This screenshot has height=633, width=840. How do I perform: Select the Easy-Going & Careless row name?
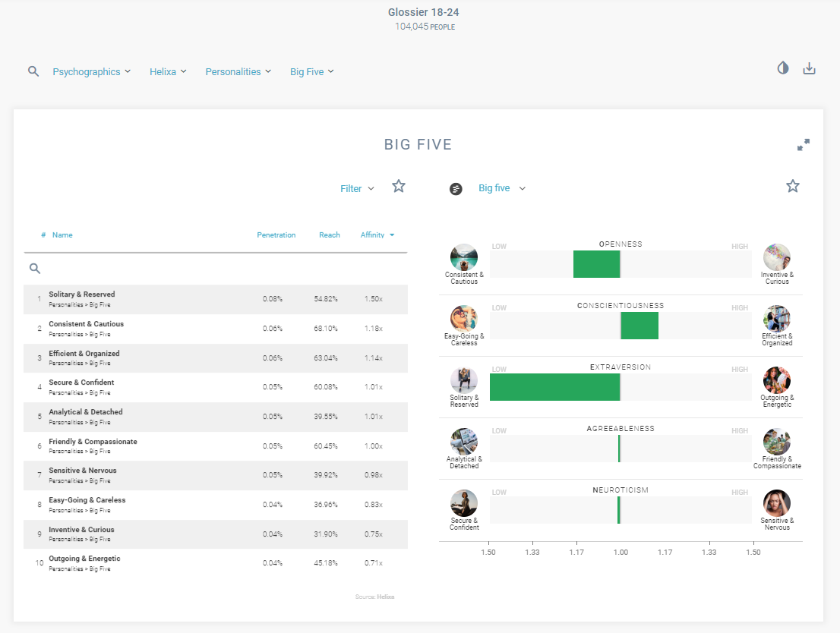point(87,499)
